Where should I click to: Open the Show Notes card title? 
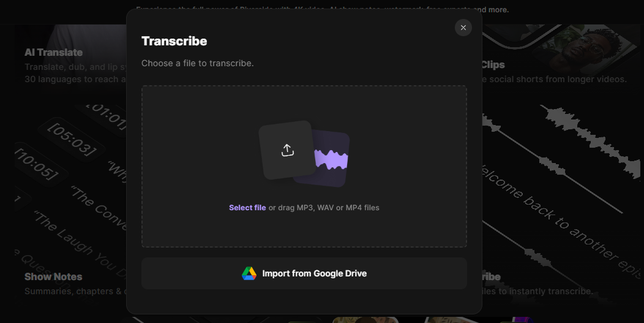pos(53,277)
